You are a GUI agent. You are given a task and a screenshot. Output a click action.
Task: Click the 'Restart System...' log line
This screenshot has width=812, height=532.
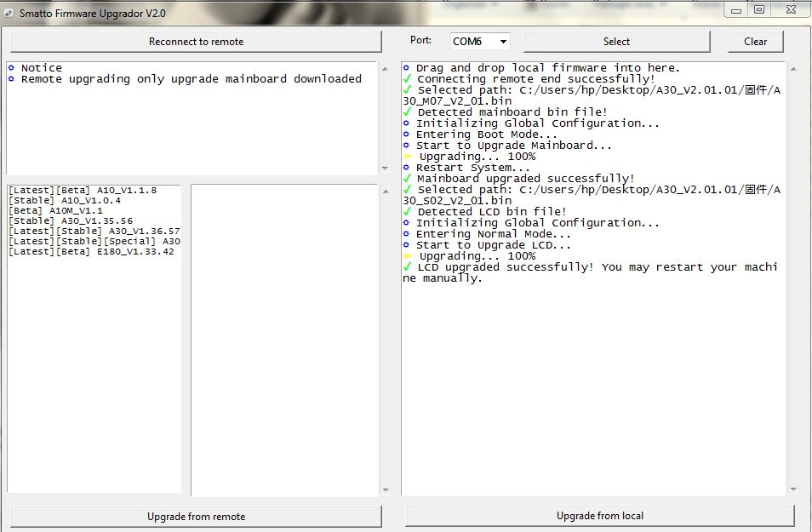click(x=466, y=168)
